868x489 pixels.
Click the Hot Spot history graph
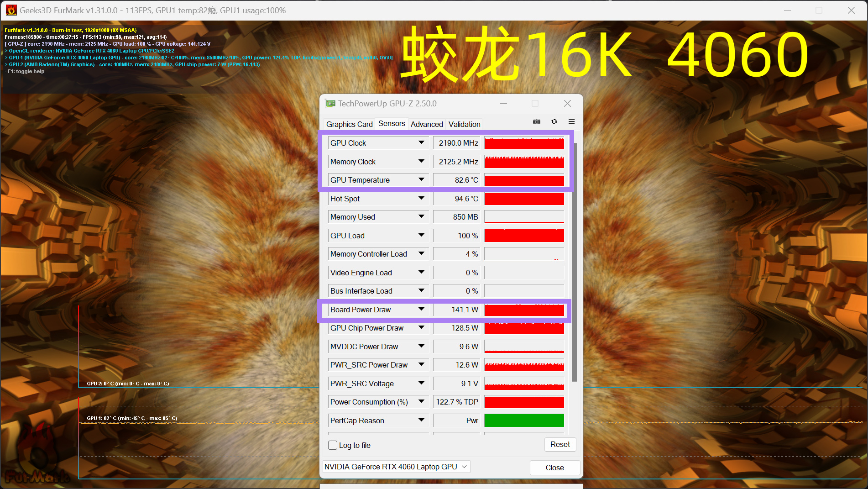coord(524,199)
